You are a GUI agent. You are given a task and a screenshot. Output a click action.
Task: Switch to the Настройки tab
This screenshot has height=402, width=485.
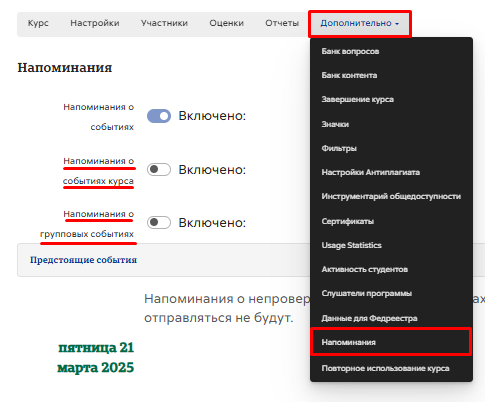pyautogui.click(x=95, y=23)
